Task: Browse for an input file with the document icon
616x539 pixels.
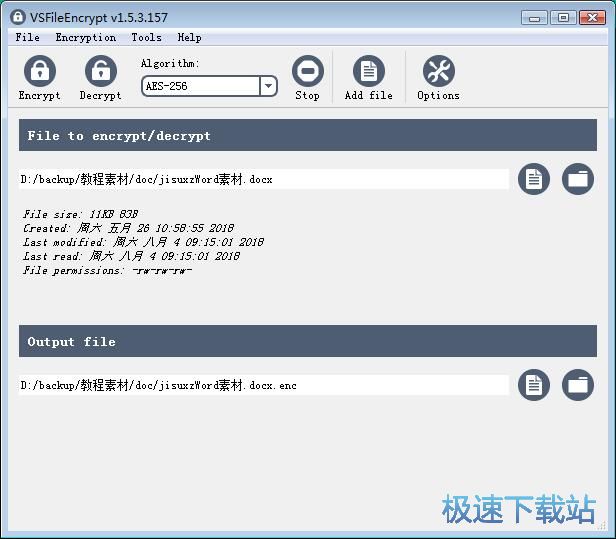Action: 534,179
